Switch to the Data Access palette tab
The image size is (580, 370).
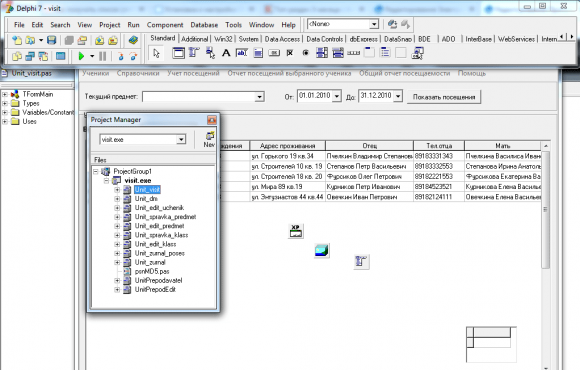(282, 39)
